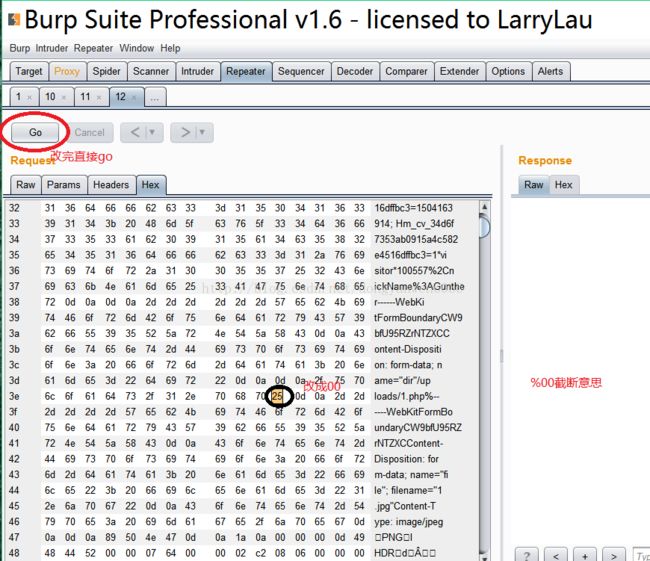This screenshot has width=650, height=561.
Task: Click the response search help '?' button
Action: 526,555
